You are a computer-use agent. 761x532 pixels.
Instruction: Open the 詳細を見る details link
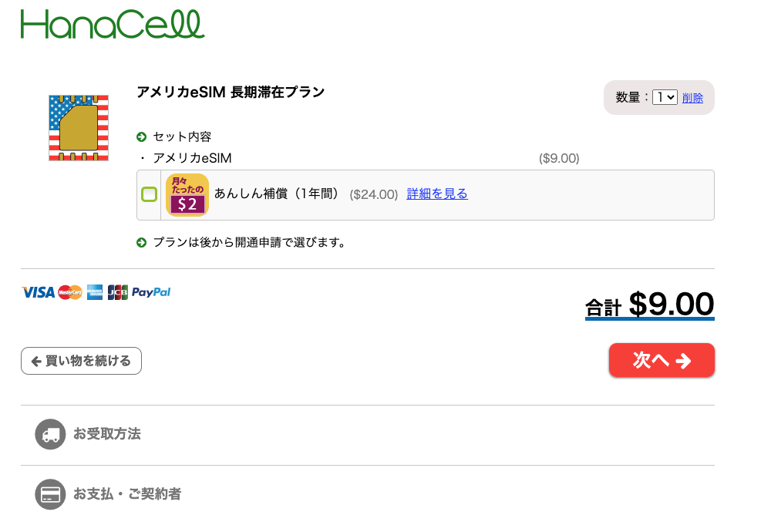(x=437, y=194)
